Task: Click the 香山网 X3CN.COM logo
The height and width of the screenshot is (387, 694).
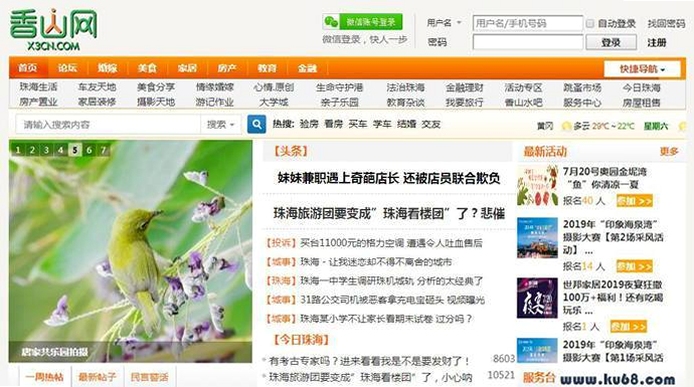Action: 53,29
